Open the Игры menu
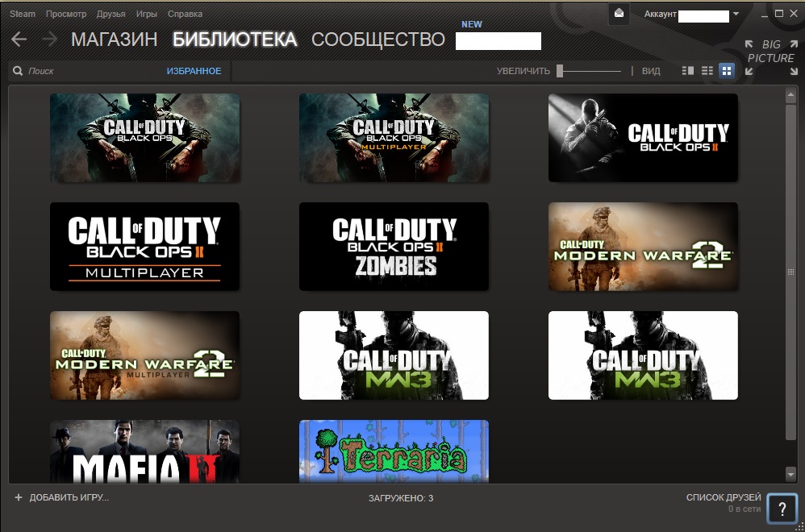The height and width of the screenshot is (532, 805). pyautogui.click(x=146, y=14)
